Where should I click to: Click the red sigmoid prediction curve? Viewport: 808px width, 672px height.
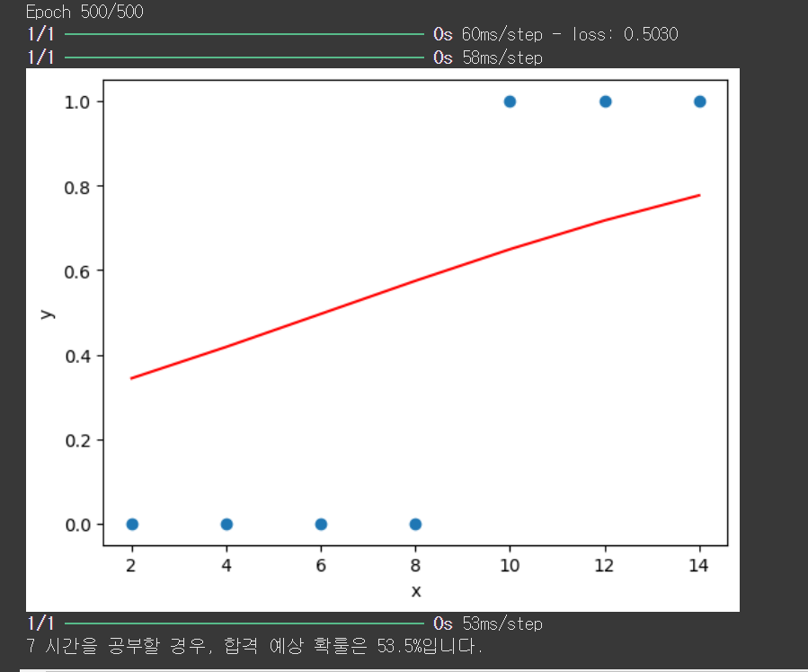[x=415, y=280]
